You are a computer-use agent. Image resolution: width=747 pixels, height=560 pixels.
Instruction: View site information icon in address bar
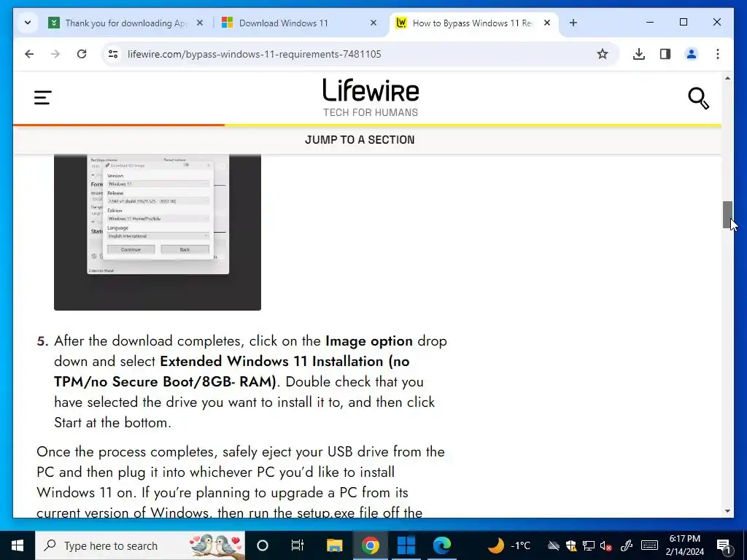point(113,54)
